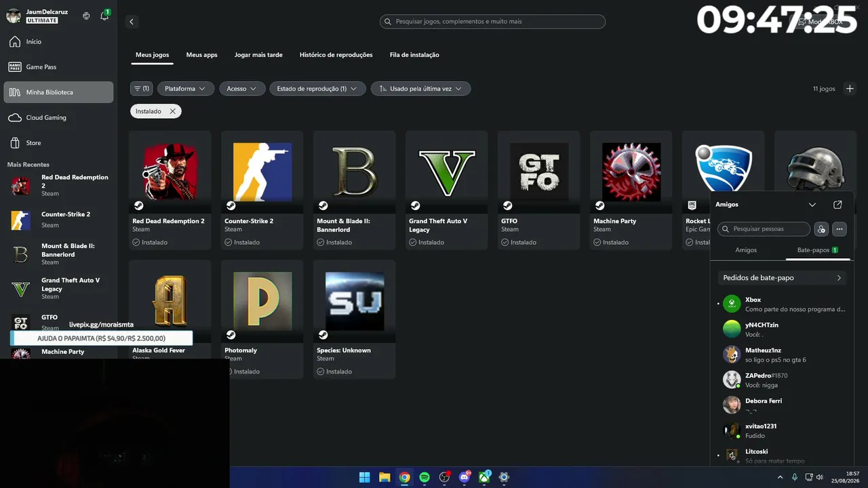The height and width of the screenshot is (488, 868).
Task: Click the Steam badge on the Machine Party card
Action: pos(600,205)
